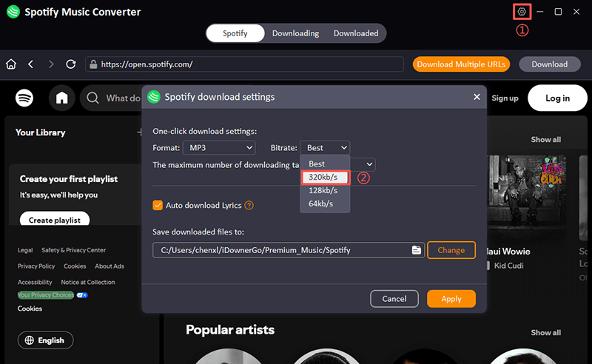Click the URL address input field
Screen dimensions: 592x364
(244, 64)
